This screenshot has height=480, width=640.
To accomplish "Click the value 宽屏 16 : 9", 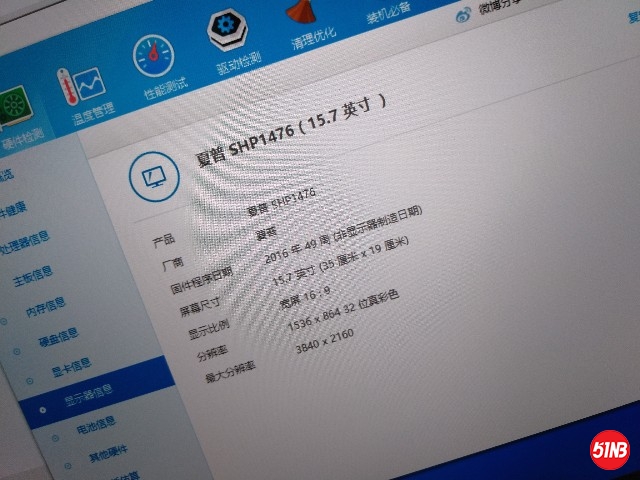I will click(305, 297).
